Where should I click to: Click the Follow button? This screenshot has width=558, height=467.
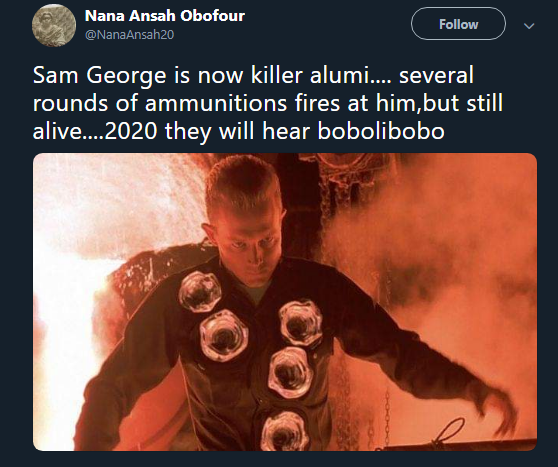(x=458, y=24)
